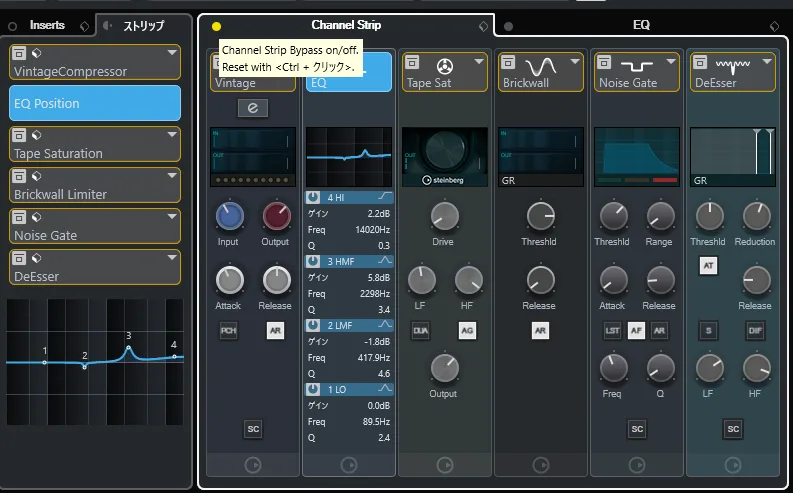Change 1 LO band filter type icon

(385, 389)
